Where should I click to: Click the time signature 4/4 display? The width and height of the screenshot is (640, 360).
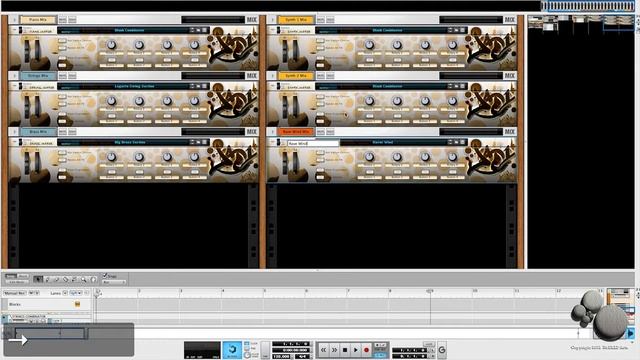coord(302,356)
